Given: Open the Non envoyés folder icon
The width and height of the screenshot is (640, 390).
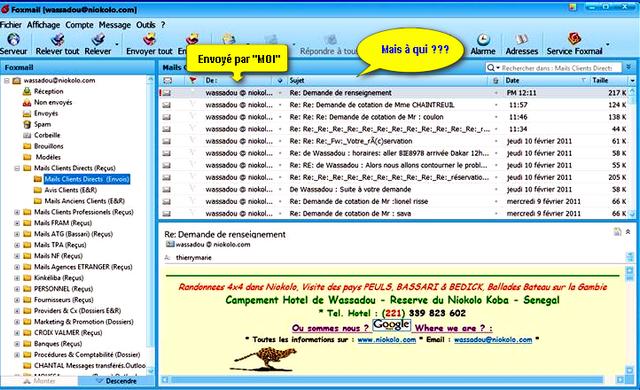Looking at the screenshot, I should 27,102.
